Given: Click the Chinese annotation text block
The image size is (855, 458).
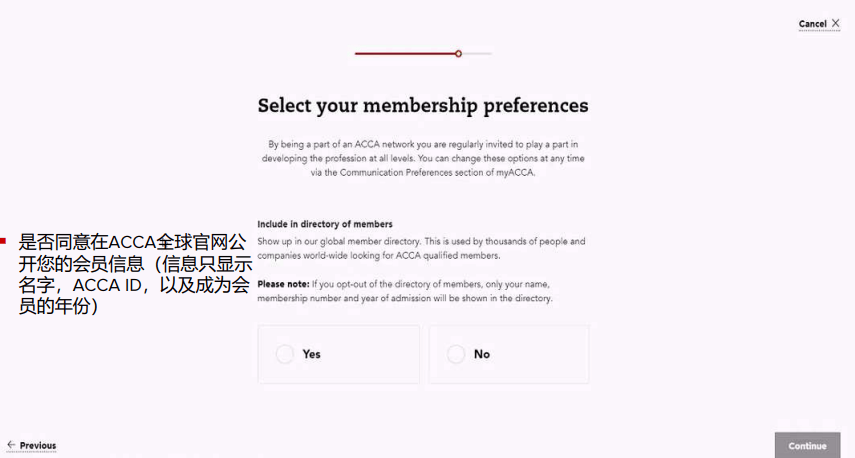Looking at the screenshot, I should pyautogui.click(x=132, y=274).
